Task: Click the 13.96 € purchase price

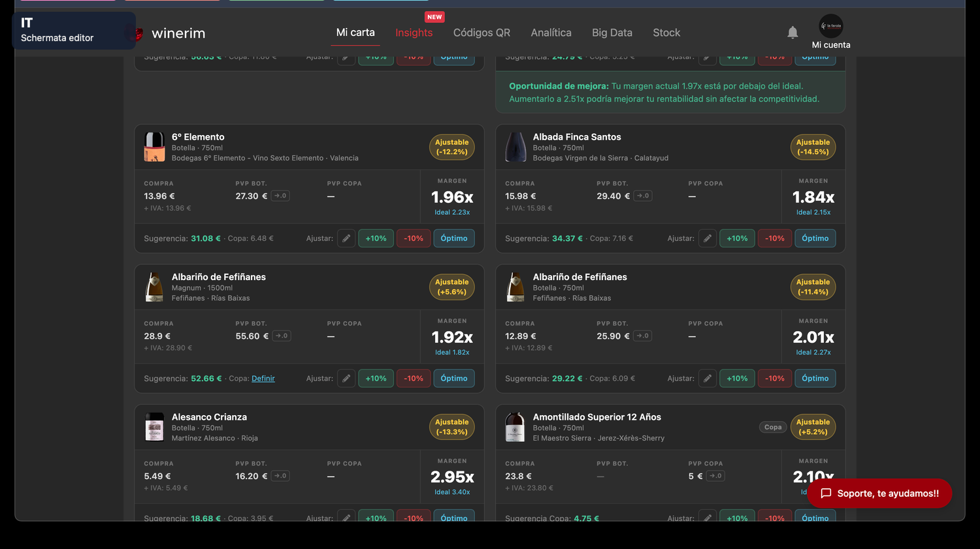Action: 159,196
